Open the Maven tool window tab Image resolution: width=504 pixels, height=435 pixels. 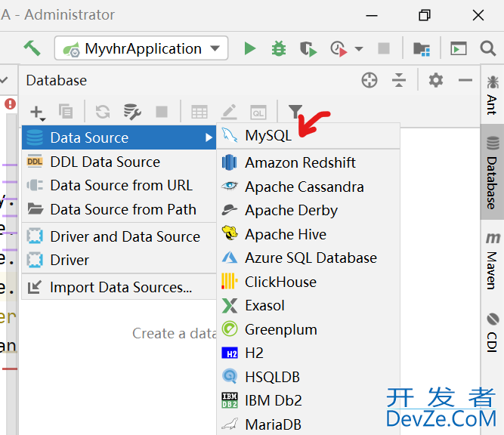pos(492,261)
